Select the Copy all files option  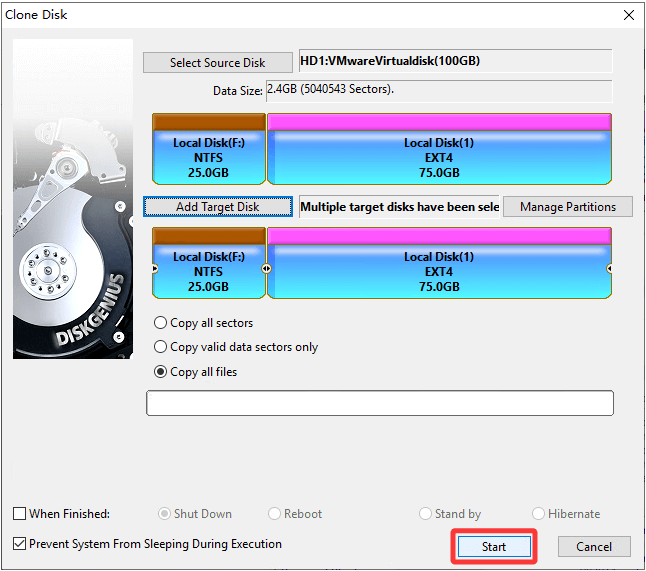[x=160, y=372]
